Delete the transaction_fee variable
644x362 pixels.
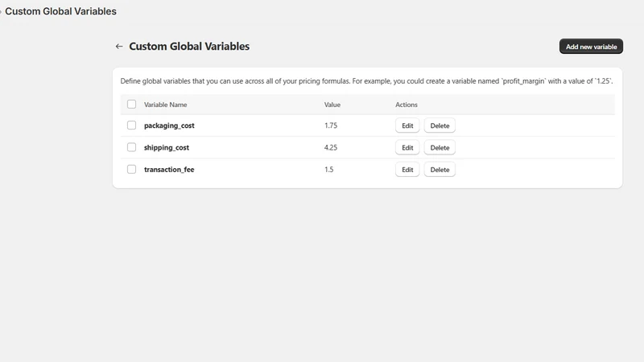(440, 170)
